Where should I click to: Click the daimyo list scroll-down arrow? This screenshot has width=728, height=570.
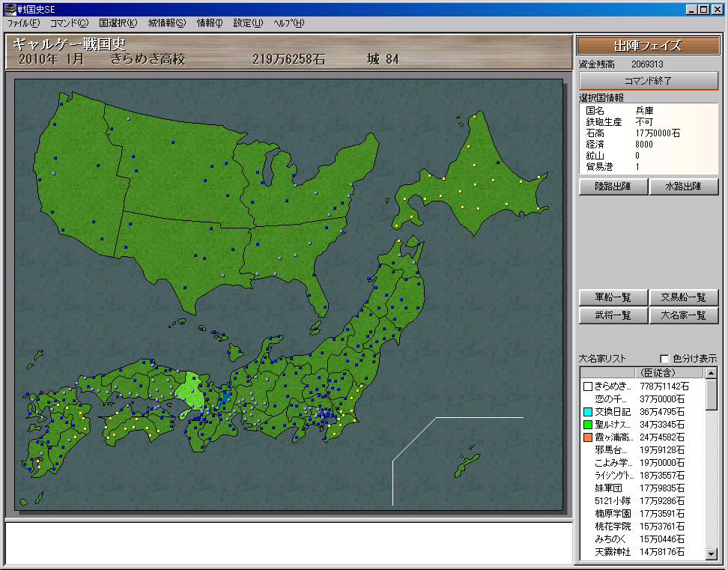(712, 554)
